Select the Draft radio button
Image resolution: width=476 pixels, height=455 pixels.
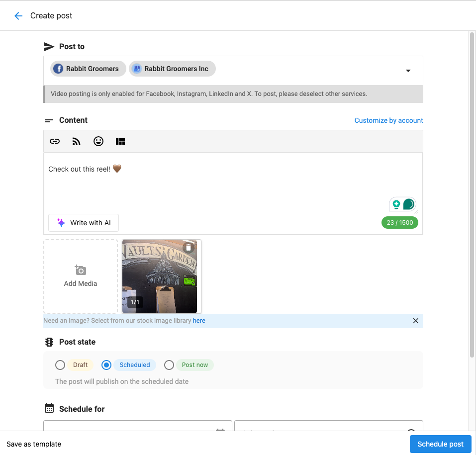click(x=60, y=365)
